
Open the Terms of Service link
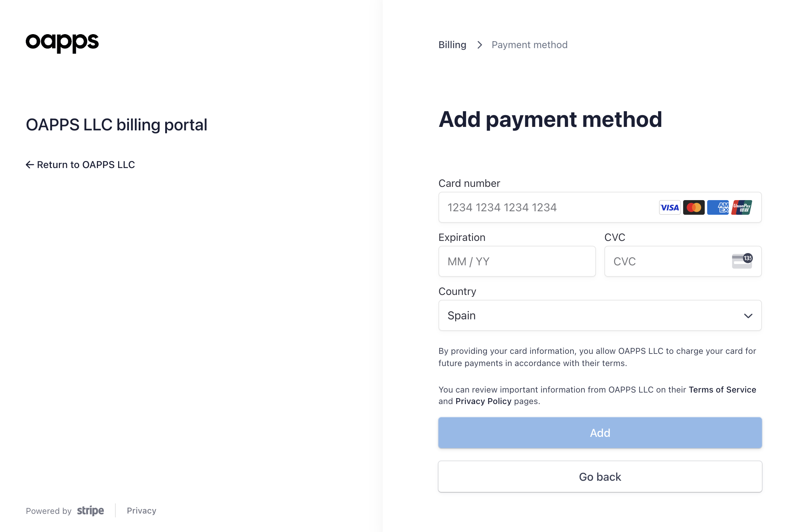click(x=722, y=389)
